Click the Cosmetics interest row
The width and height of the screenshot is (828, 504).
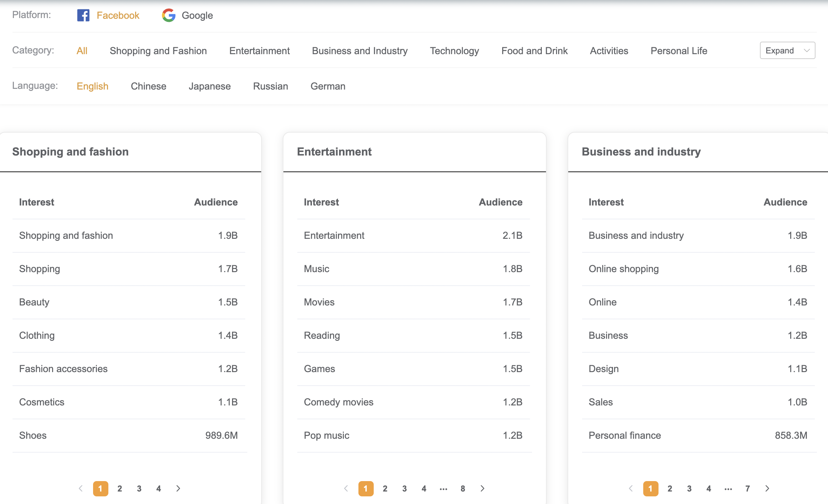pyautogui.click(x=129, y=402)
